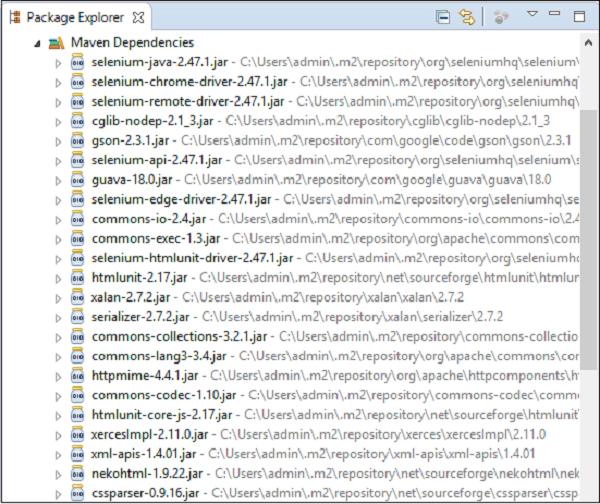Click jar icon of commons-codec-1.10.jar
600x504 pixels.
click(78, 395)
